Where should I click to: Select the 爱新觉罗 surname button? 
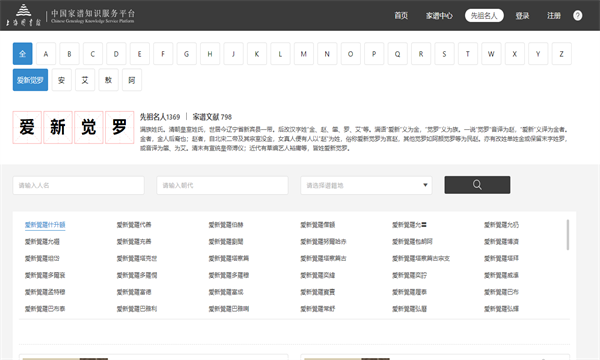(30, 80)
